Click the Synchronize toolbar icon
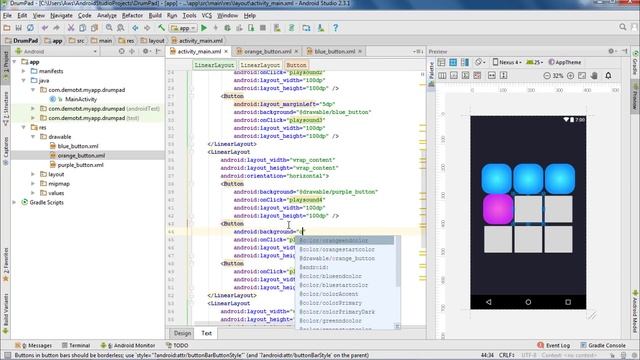The width and height of the screenshot is (640, 360). (30, 28)
